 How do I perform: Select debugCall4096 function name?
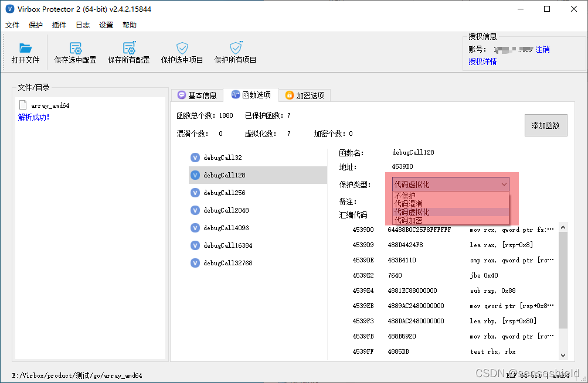tap(226, 228)
